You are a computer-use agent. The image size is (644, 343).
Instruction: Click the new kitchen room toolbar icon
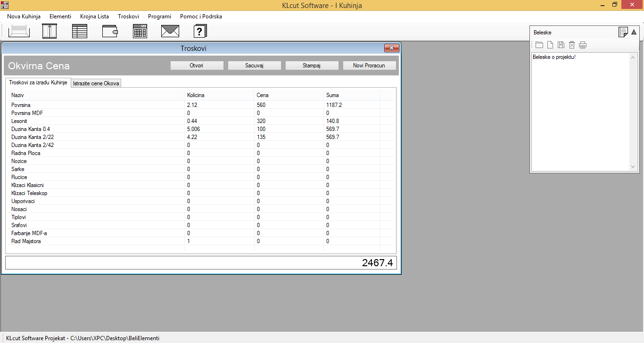click(19, 31)
